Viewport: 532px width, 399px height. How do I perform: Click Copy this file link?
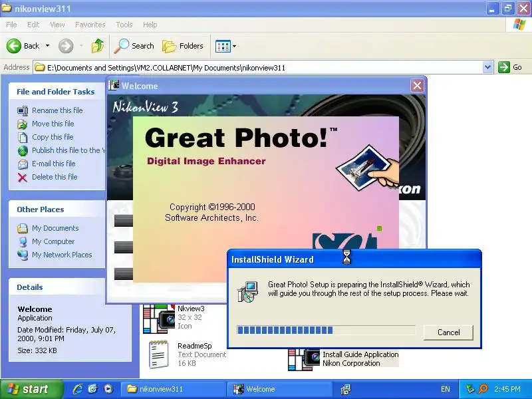click(x=53, y=137)
